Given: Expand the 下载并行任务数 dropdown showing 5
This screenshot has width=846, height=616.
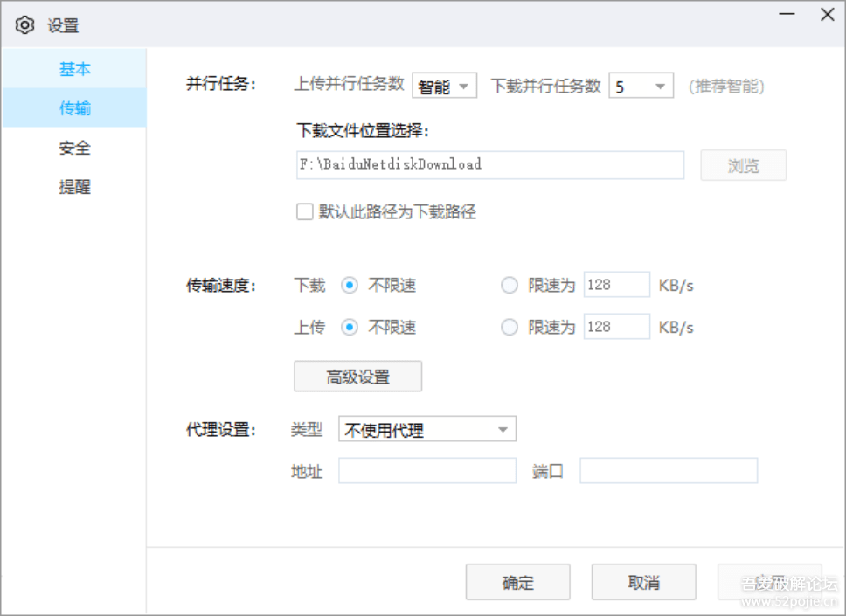Looking at the screenshot, I should tap(641, 86).
